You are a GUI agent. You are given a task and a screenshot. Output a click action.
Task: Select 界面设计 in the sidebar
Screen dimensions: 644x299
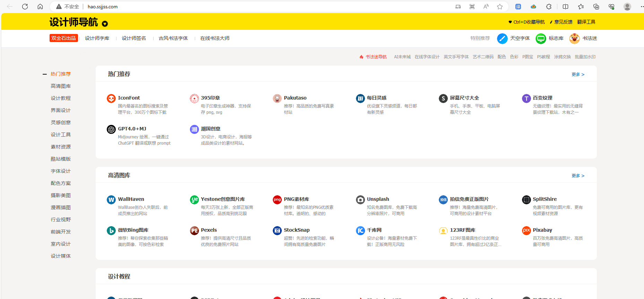[x=61, y=110]
